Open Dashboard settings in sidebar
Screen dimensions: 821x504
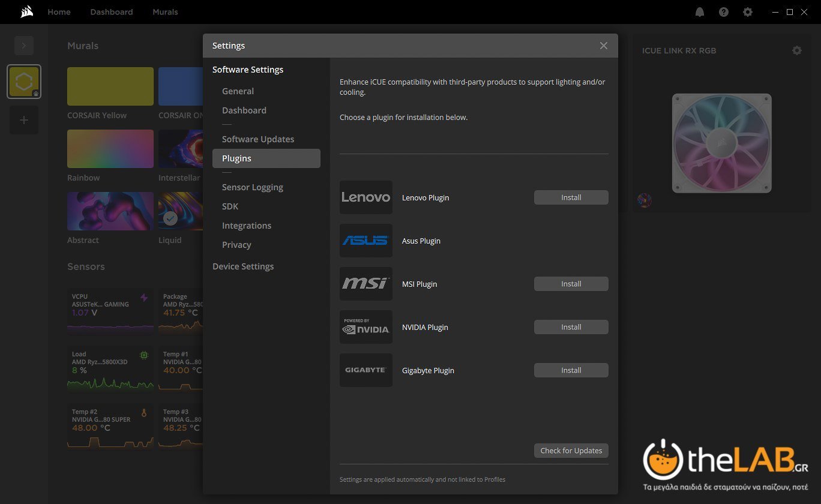(x=266, y=110)
